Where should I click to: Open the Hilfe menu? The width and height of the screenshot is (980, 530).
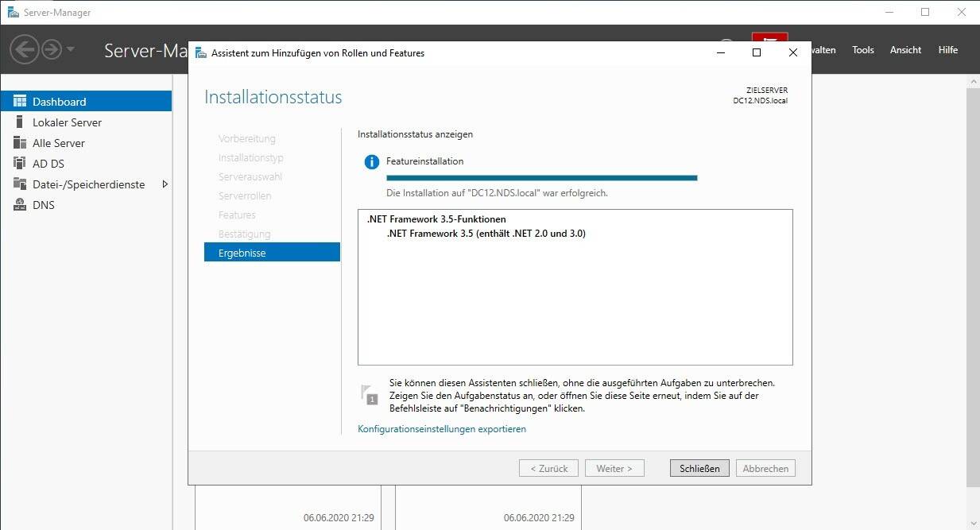click(x=947, y=50)
